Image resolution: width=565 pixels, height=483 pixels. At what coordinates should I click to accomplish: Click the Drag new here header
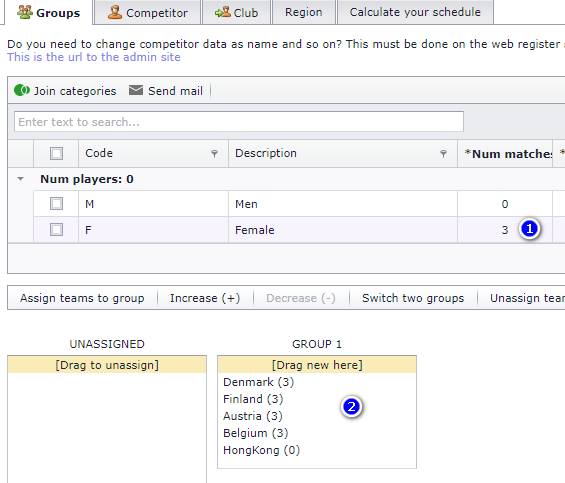pyautogui.click(x=317, y=365)
